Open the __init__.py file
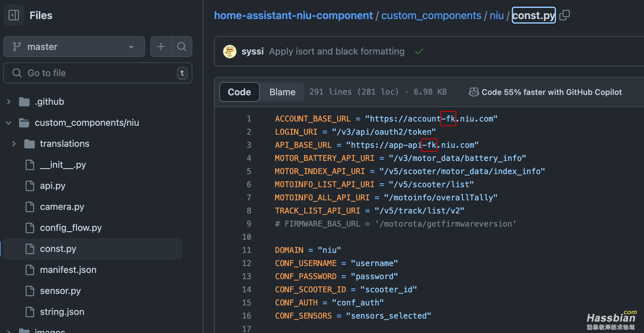This screenshot has height=333, width=644. tap(63, 165)
